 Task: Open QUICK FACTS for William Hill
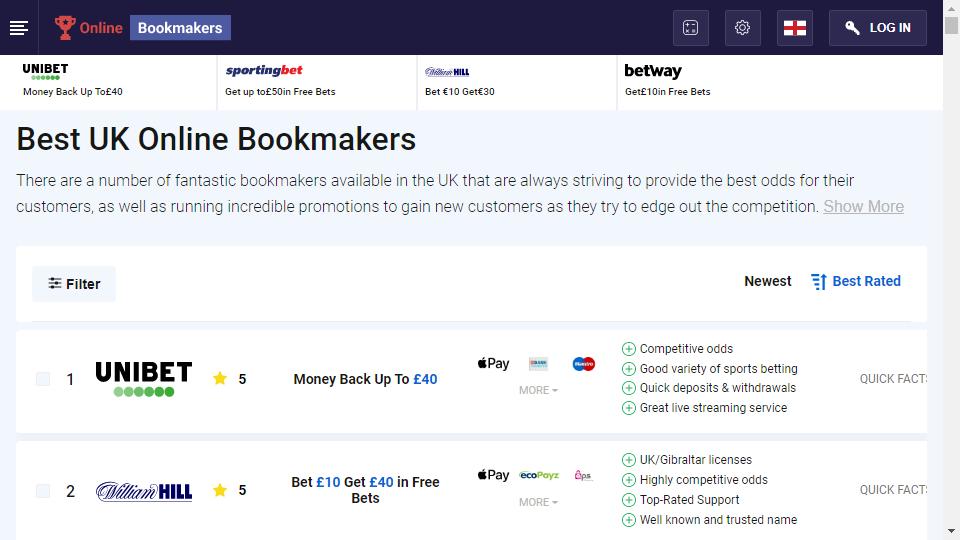pyautogui.click(x=893, y=490)
